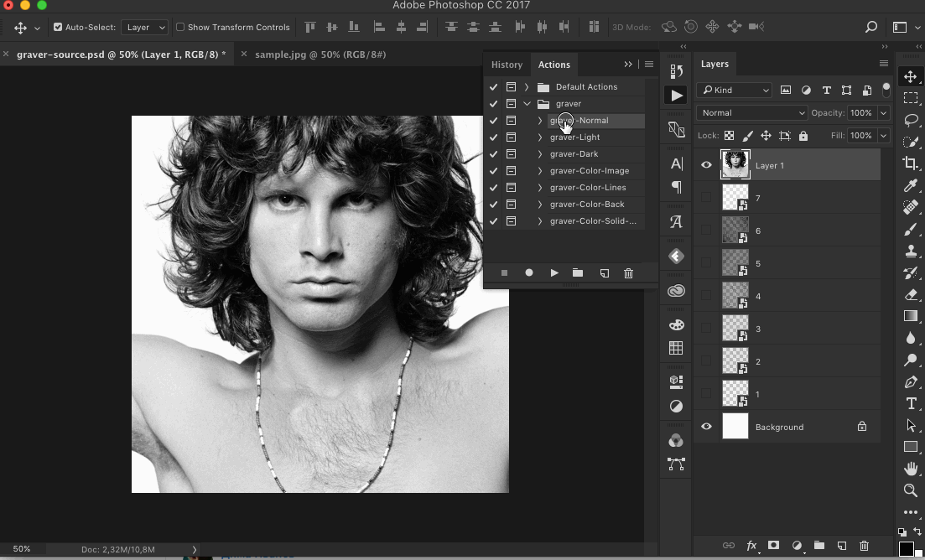The image size is (925, 560).
Task: Select the Horizontal Type tool
Action: pyautogui.click(x=911, y=403)
